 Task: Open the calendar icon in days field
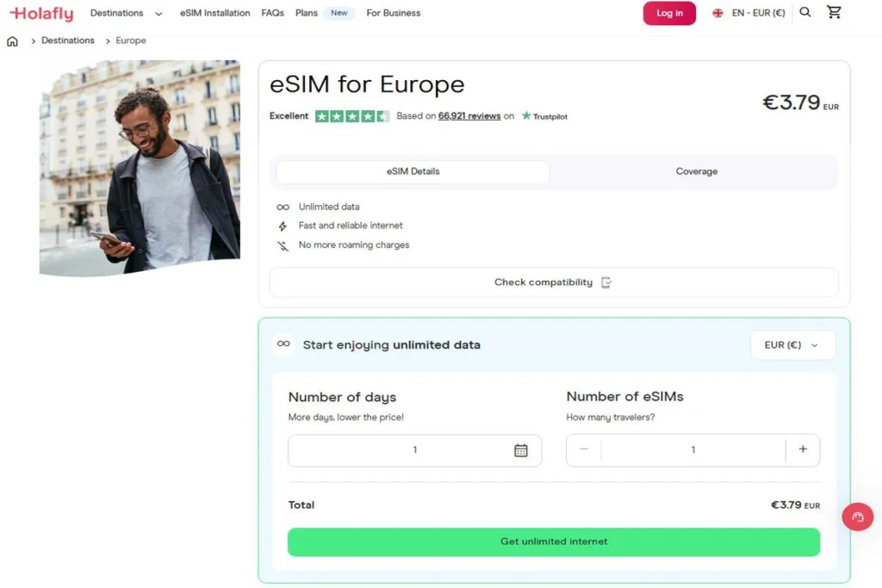[520, 449]
